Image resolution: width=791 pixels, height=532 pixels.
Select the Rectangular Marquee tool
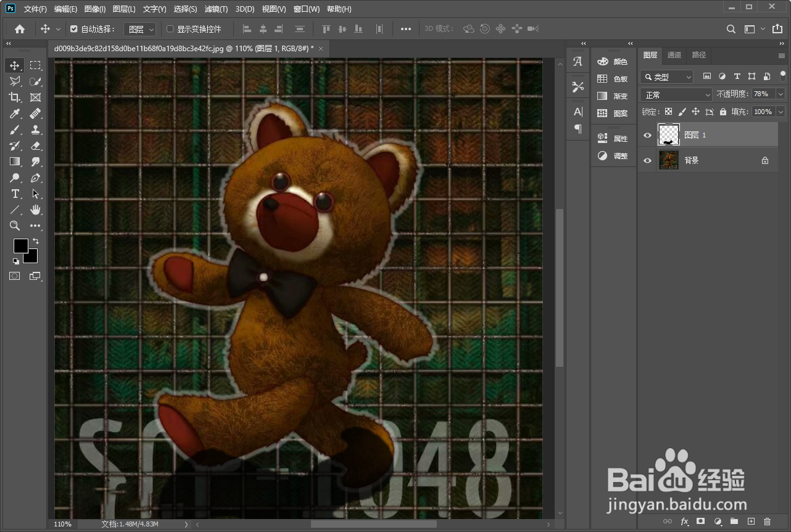click(x=36, y=65)
